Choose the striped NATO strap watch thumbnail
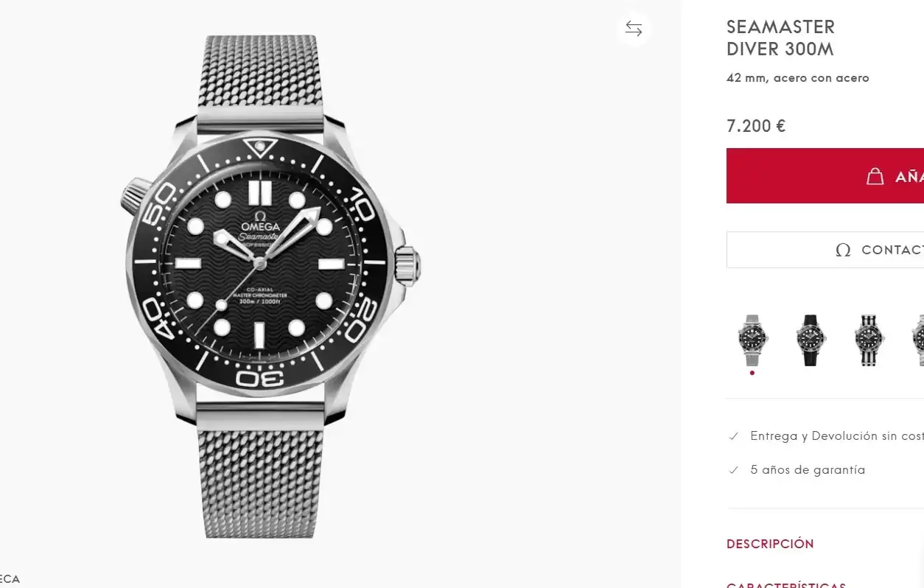This screenshot has width=924, height=588. 869,340
